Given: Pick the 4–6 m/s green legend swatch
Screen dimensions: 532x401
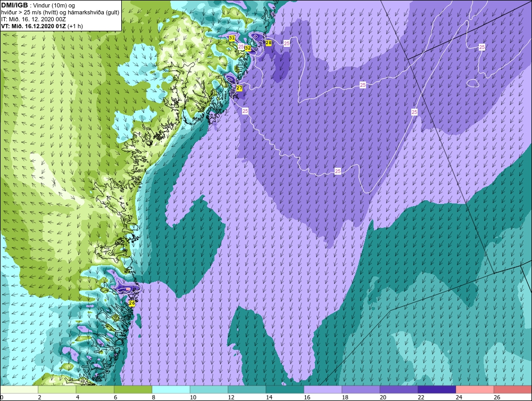Looking at the screenshot, I should (95, 389).
